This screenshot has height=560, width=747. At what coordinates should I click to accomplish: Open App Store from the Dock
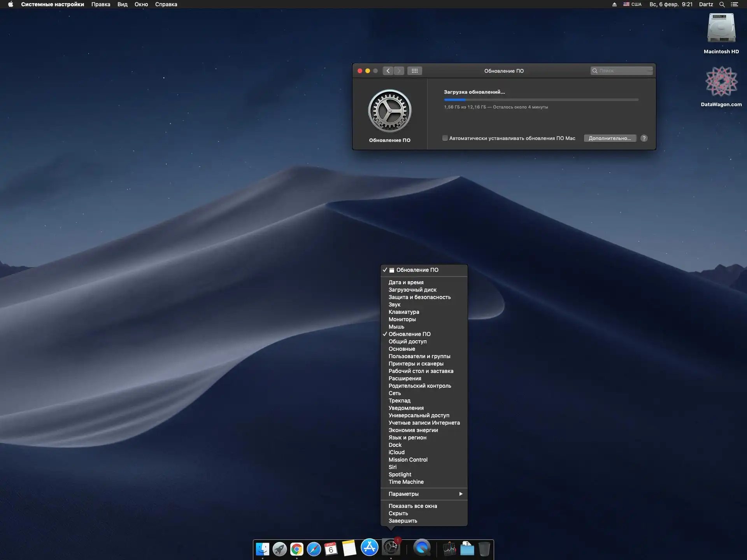[x=369, y=548]
